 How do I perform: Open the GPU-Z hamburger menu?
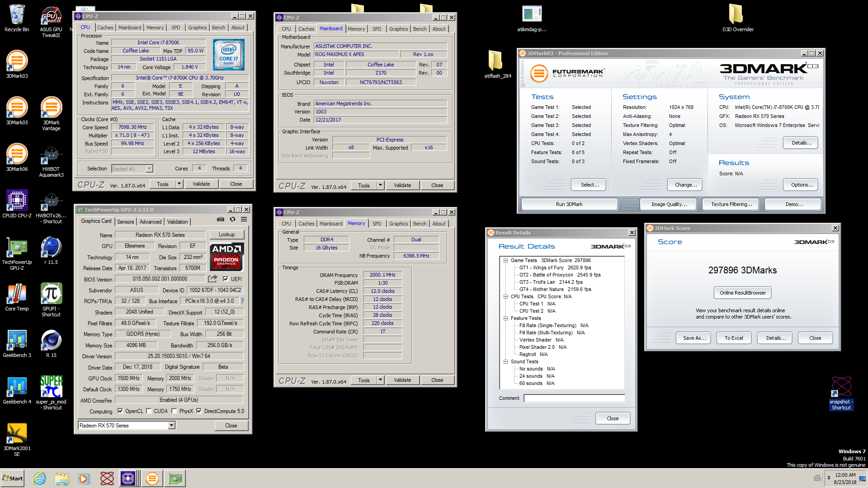coord(244,219)
